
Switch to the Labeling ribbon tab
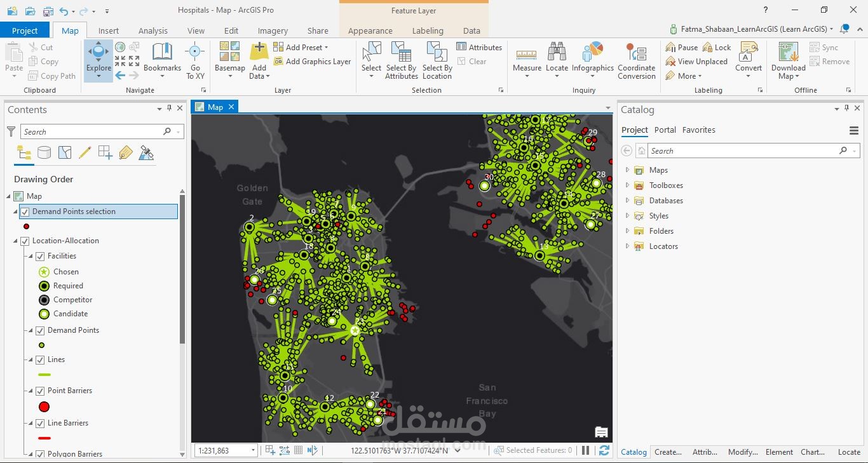click(x=428, y=30)
